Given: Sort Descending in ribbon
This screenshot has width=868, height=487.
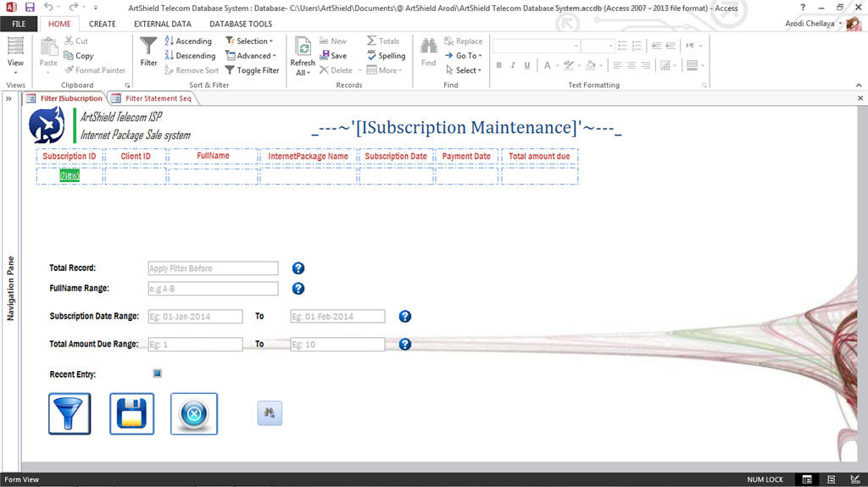Looking at the screenshot, I should click(x=190, y=55).
